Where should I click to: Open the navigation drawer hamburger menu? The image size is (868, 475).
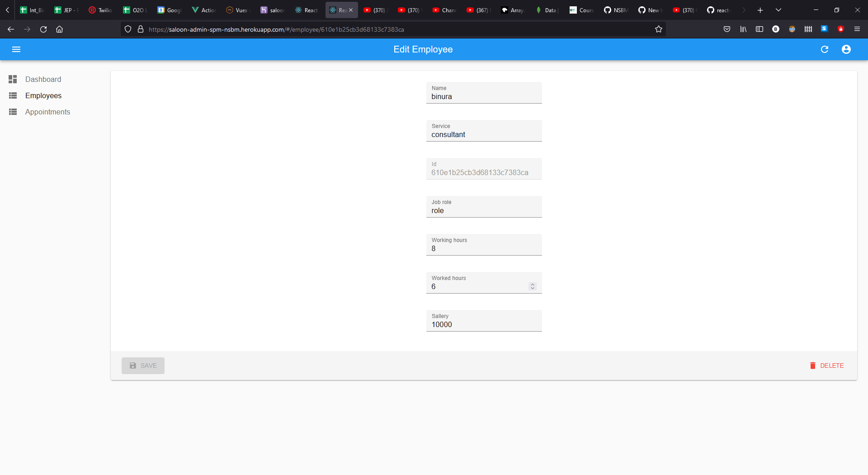[x=16, y=49]
